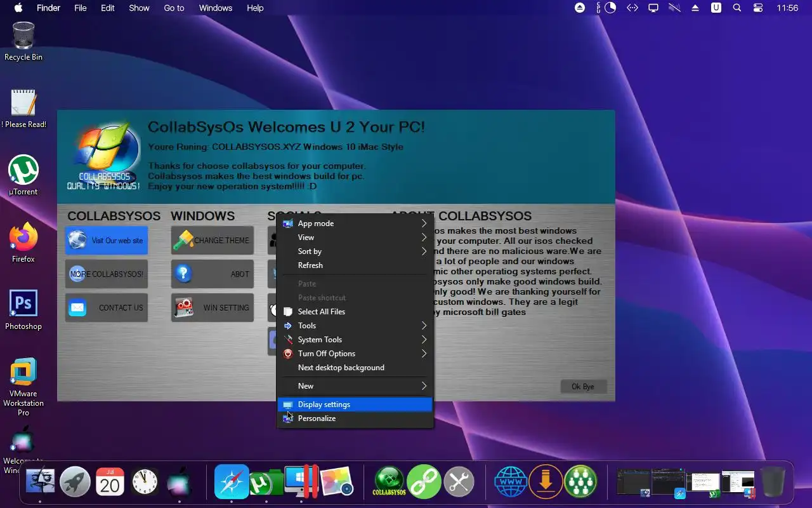Open the µTorrent desktop icon
This screenshot has height=508, width=812.
pos(23,176)
